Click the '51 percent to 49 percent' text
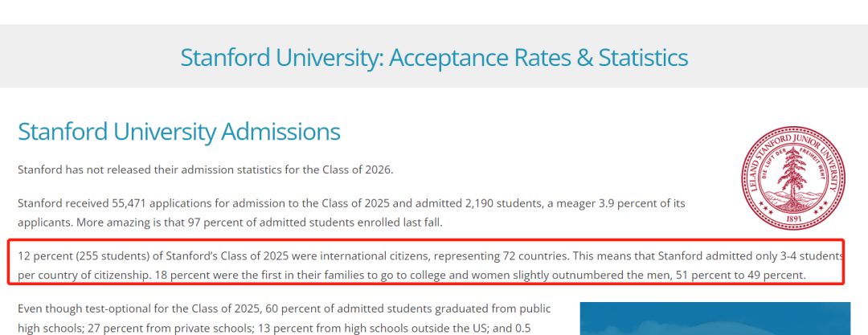The image size is (868, 335). tap(740, 276)
